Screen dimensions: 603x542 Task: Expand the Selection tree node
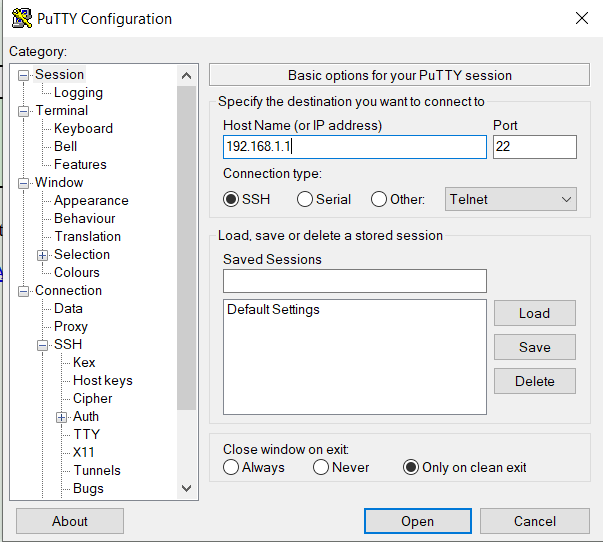(42, 255)
